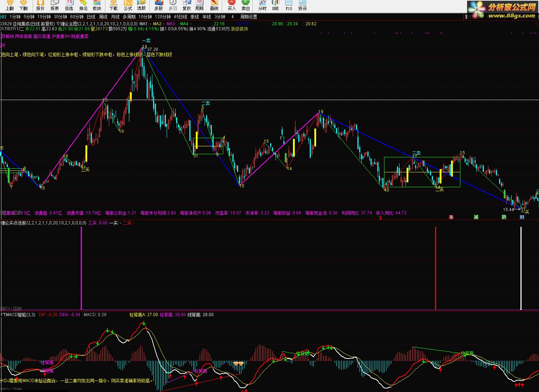Select the 60分钟 period tab
This screenshot has width=539, height=392.
[77, 17]
